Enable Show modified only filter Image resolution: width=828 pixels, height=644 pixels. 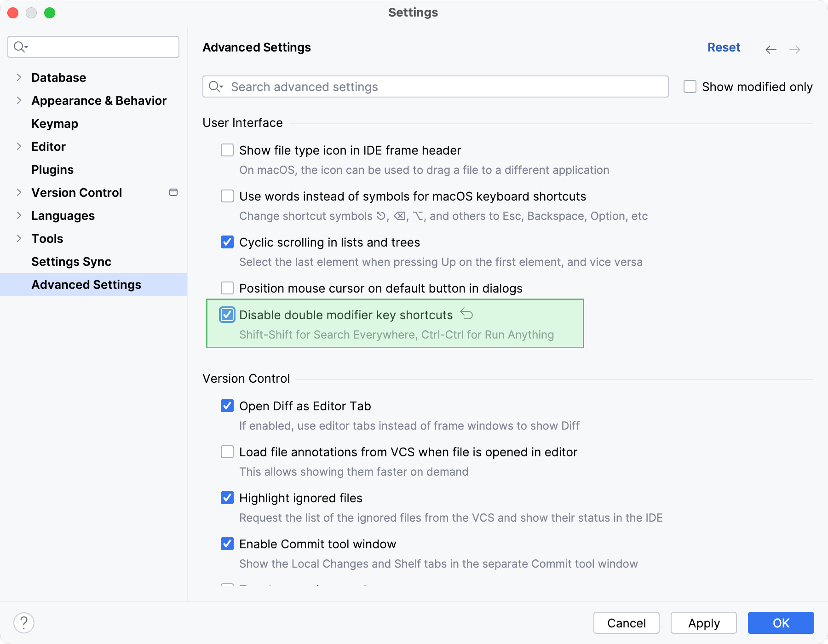(690, 86)
